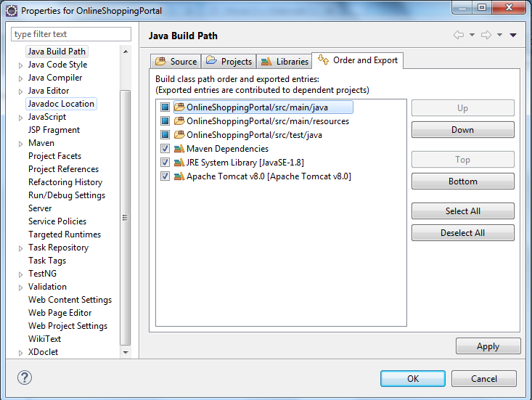Screen dimensions: 532x400
Task: Click the source folder icon for src/test/java
Action: pos(179,135)
